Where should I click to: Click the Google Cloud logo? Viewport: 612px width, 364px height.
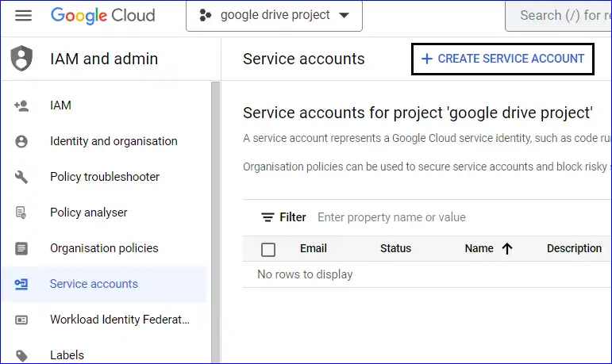click(x=103, y=16)
